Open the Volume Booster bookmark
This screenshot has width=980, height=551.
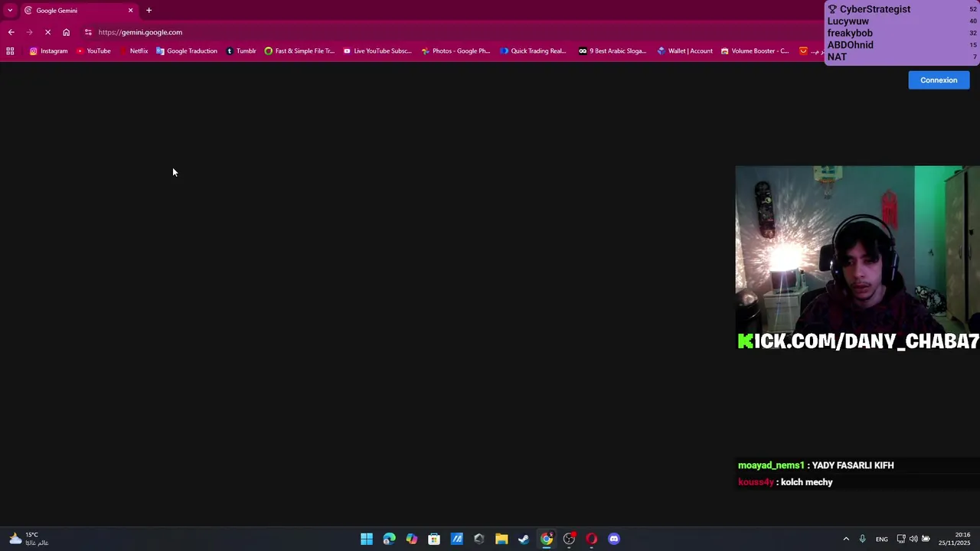tap(755, 51)
